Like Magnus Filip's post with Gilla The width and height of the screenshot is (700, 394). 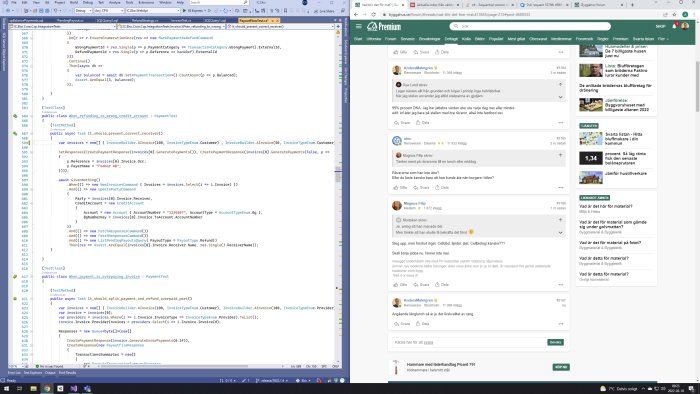(400, 285)
